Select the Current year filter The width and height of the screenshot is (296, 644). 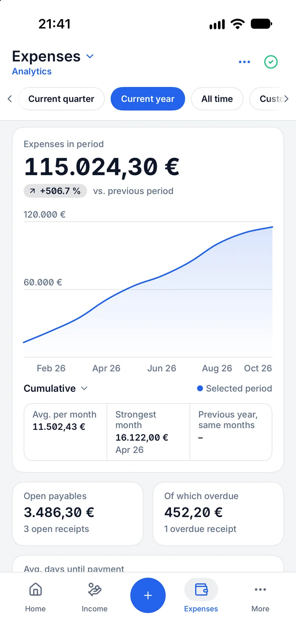(148, 99)
